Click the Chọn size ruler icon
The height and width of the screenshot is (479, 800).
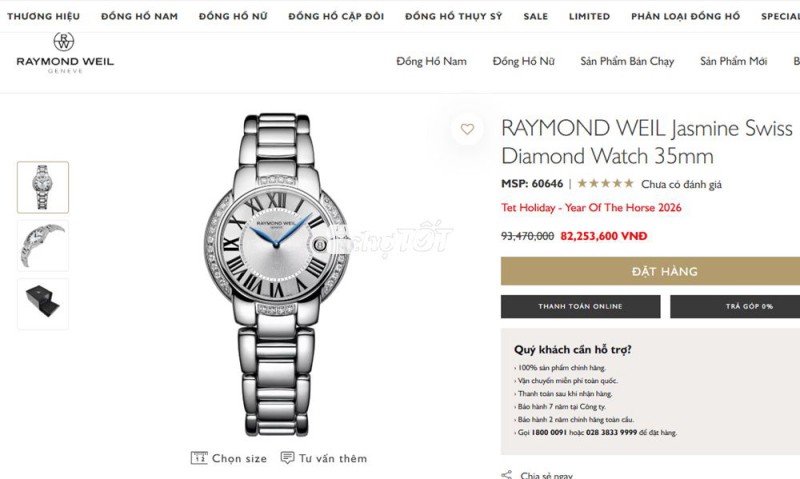pos(199,458)
